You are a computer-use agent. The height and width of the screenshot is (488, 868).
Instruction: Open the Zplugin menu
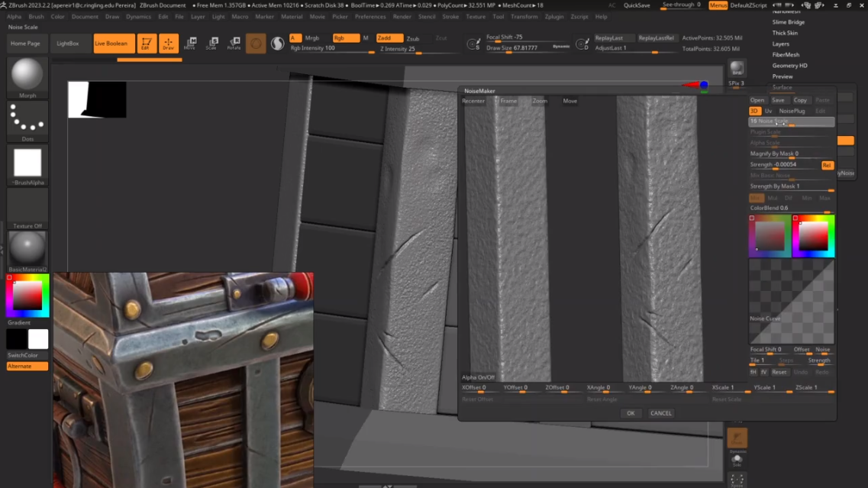tap(553, 17)
